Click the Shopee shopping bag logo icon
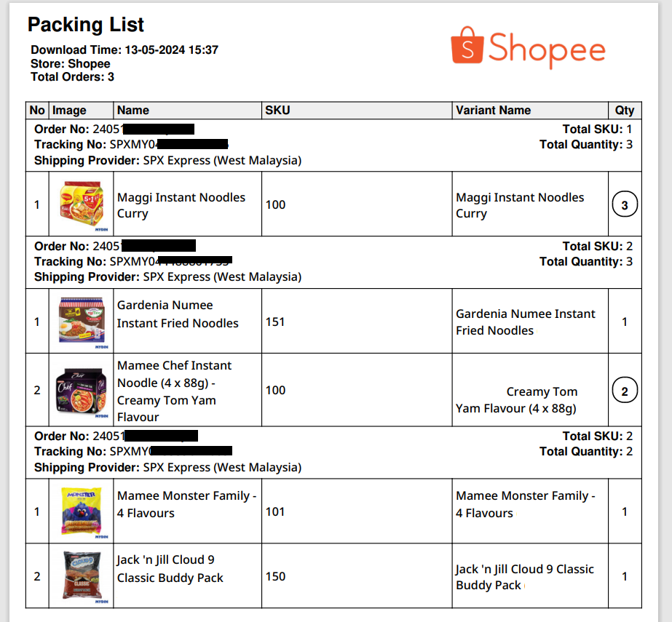The height and width of the screenshot is (622, 672). coord(467,47)
